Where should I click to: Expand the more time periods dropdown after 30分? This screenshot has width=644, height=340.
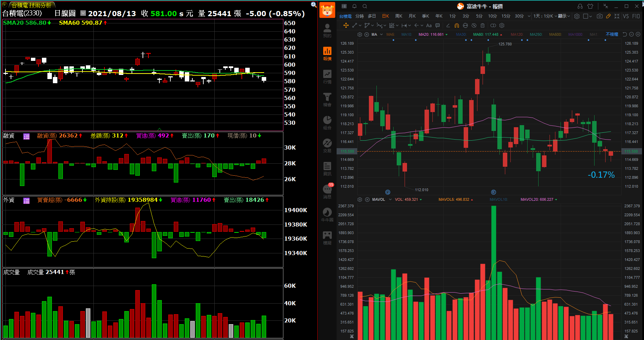(x=529, y=16)
